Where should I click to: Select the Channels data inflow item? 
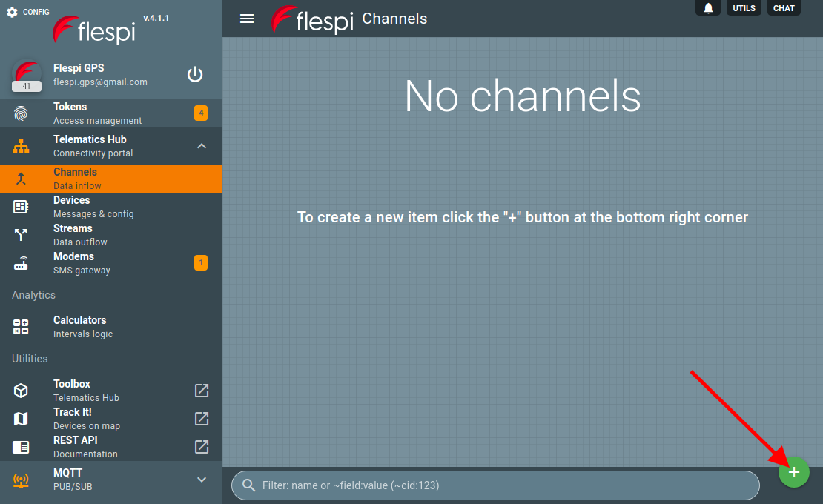[76, 179]
